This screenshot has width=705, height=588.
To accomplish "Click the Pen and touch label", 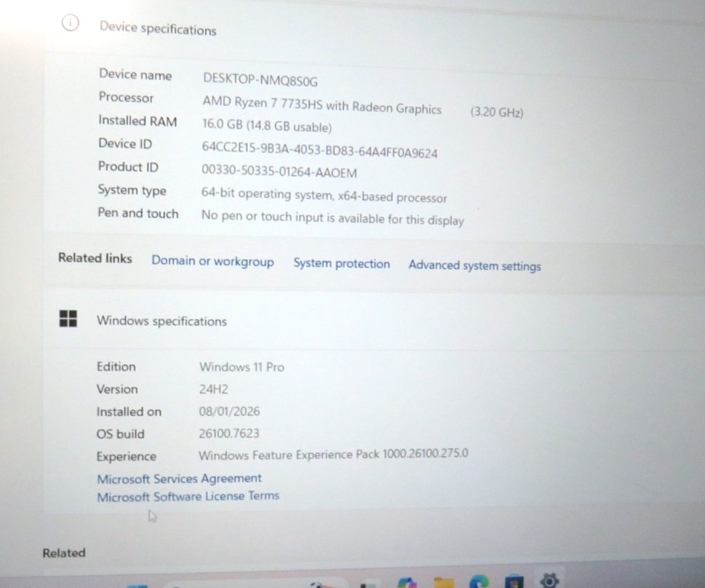I will (138, 213).
